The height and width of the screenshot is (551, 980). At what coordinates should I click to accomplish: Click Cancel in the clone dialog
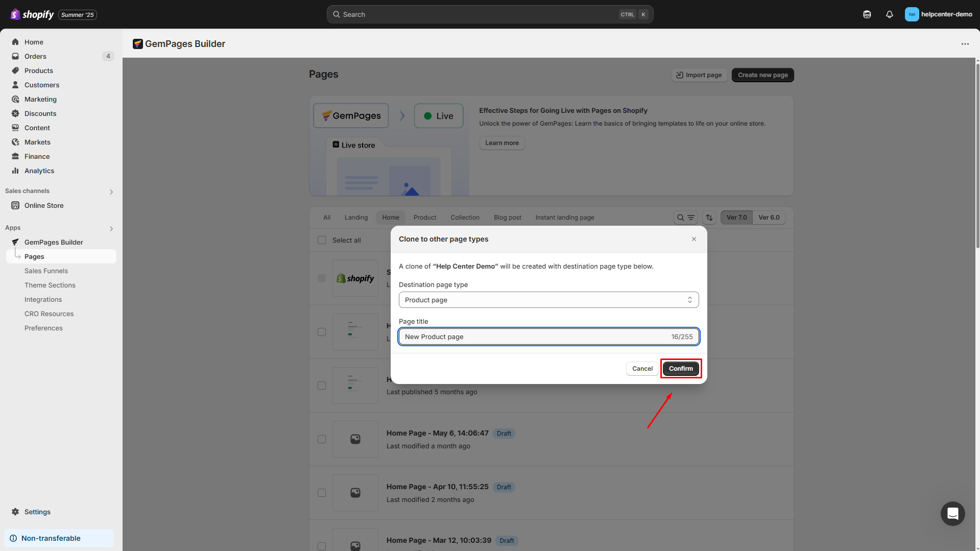pyautogui.click(x=642, y=369)
